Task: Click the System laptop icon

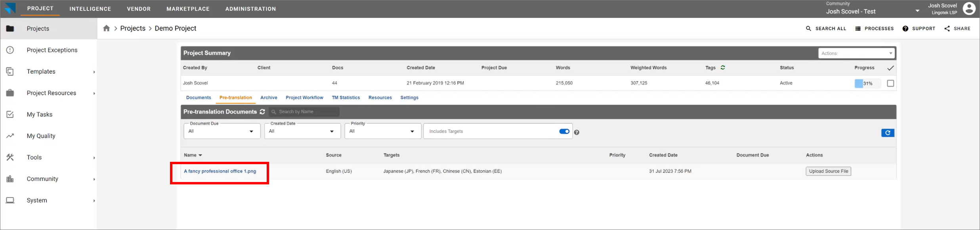Action: click(x=10, y=200)
